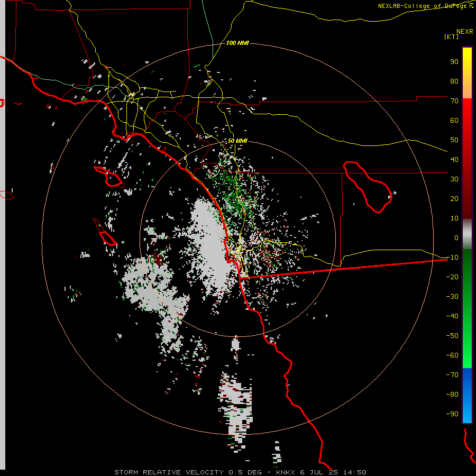This screenshot has height=476, width=476.
Task: Click the Storm Relative Velocity caption at the bottom
Action: tap(240, 472)
